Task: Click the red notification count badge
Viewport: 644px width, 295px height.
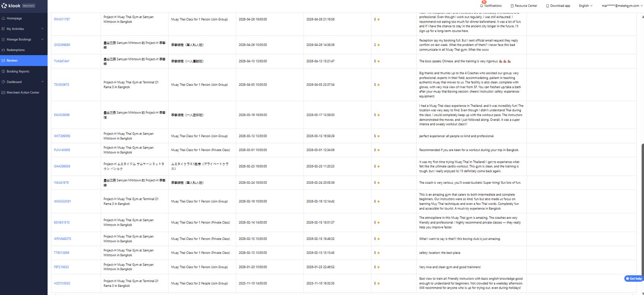Action: (484, 2)
